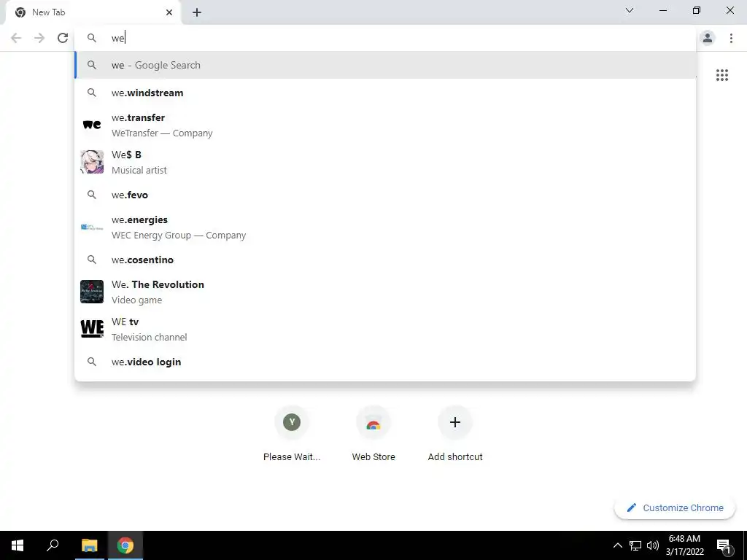747x560 pixels.
Task: Open the Google apps grid icon
Action: tap(722, 75)
